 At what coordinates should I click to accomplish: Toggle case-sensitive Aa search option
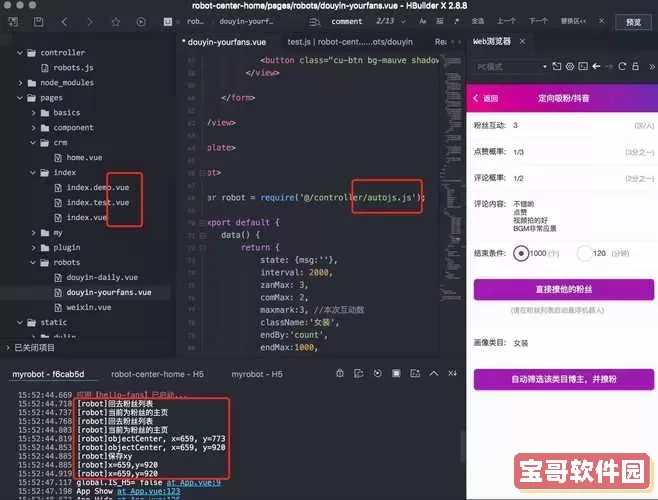point(423,21)
